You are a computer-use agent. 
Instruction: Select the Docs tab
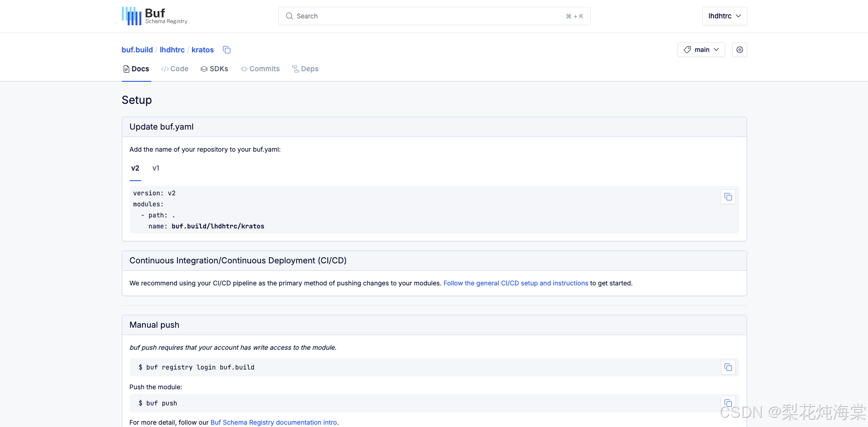point(136,69)
